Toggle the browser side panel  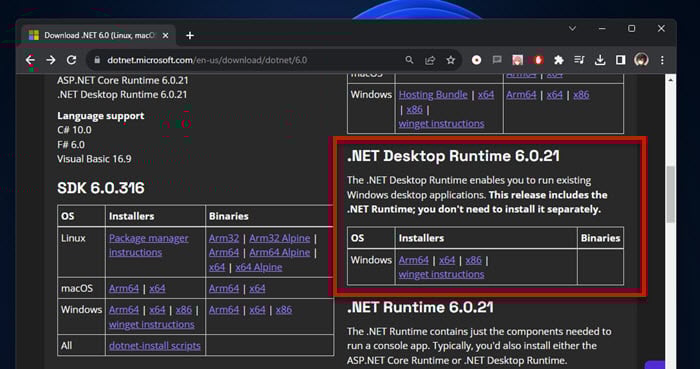[x=621, y=60]
